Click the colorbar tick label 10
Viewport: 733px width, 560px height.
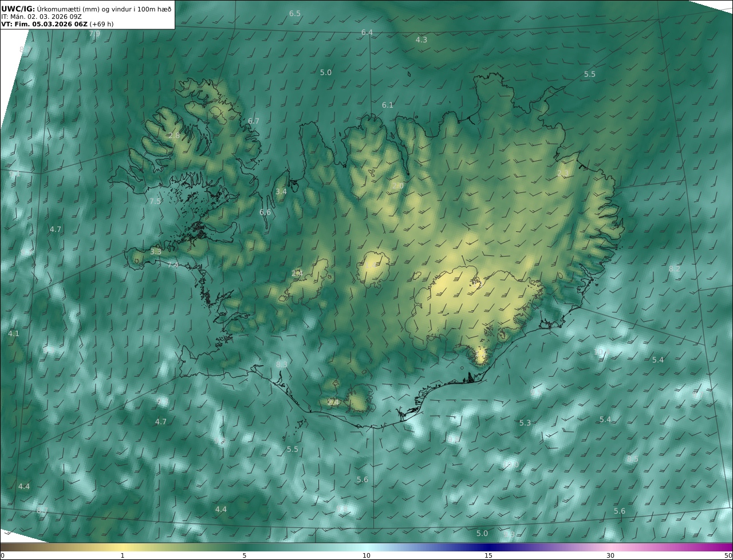(x=366, y=555)
